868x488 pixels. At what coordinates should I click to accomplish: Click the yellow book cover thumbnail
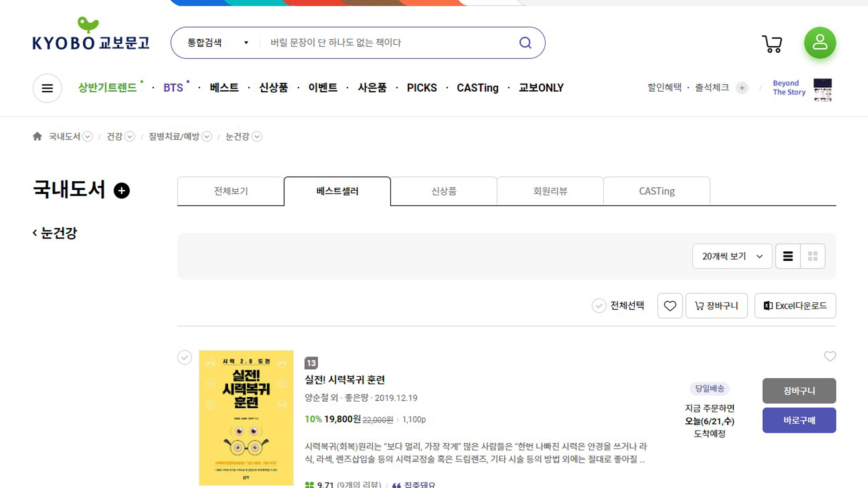click(246, 418)
